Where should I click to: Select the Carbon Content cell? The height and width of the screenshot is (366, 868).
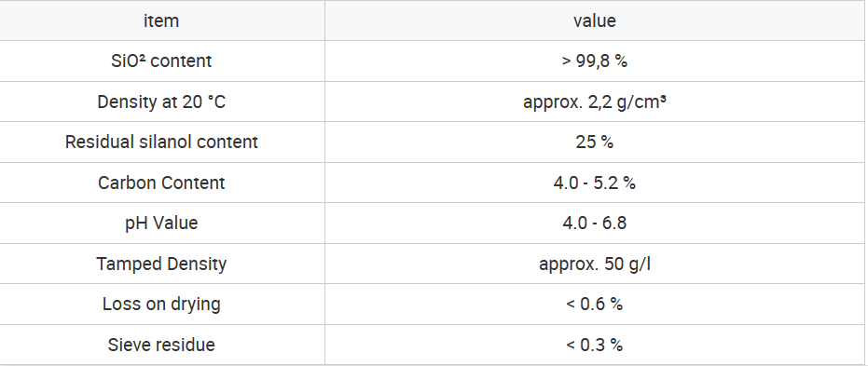tap(161, 183)
